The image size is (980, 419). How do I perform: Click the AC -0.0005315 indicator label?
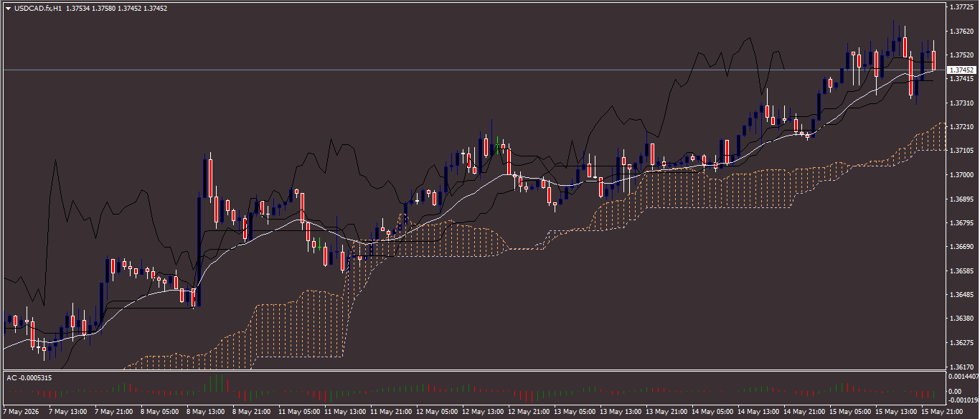(29, 377)
